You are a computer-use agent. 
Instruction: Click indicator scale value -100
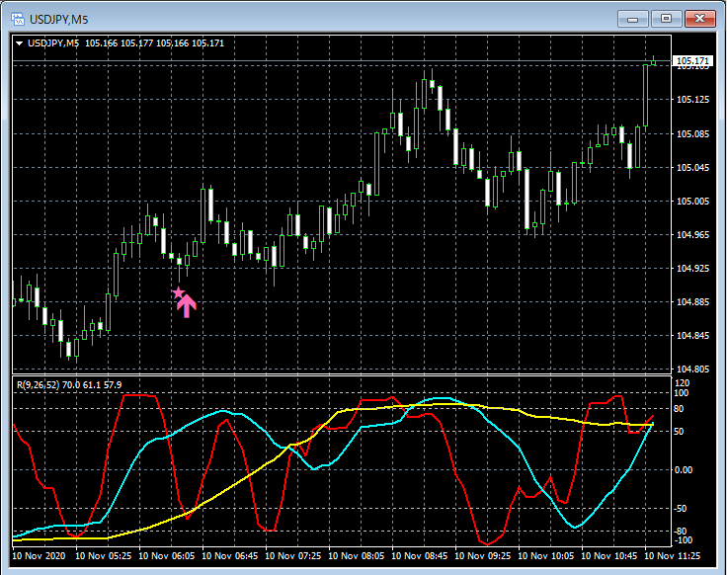coord(682,540)
